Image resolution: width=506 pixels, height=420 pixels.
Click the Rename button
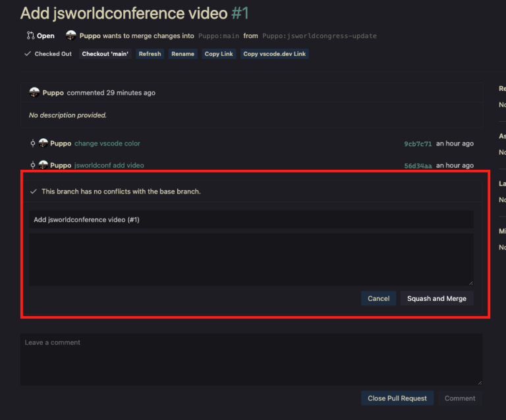pos(183,54)
